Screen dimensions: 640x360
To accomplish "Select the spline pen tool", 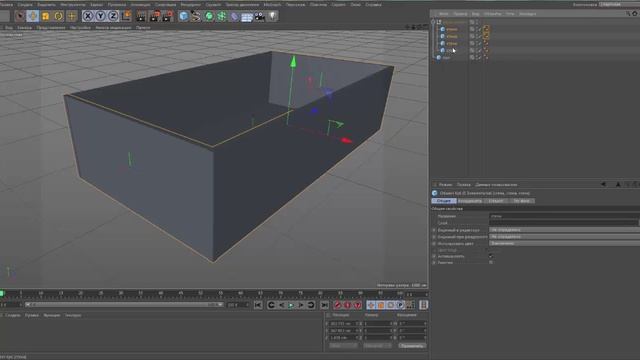I will click(x=196, y=16).
